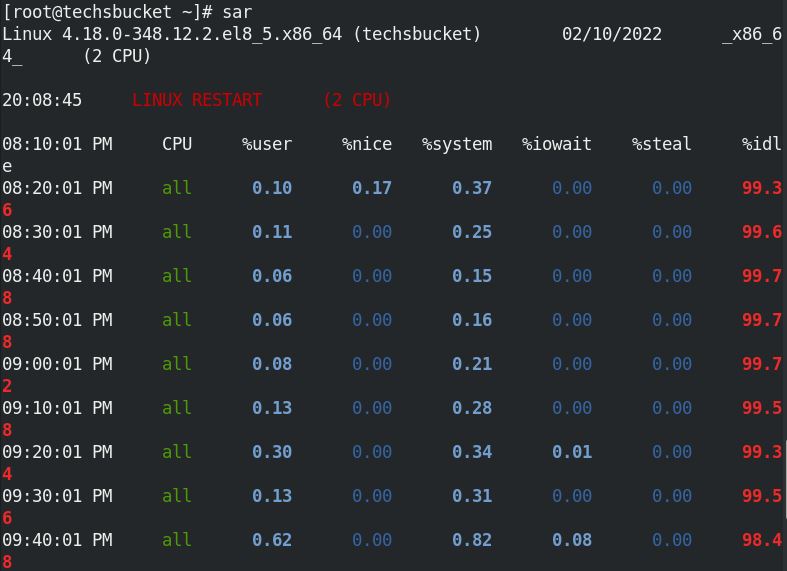
Task: Click the %iowait column header
Action: click(557, 144)
